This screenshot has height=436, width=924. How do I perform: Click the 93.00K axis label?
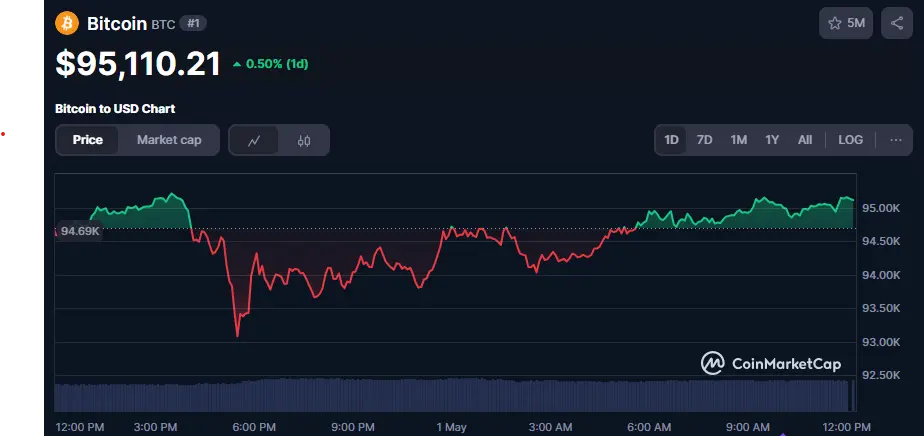point(882,342)
